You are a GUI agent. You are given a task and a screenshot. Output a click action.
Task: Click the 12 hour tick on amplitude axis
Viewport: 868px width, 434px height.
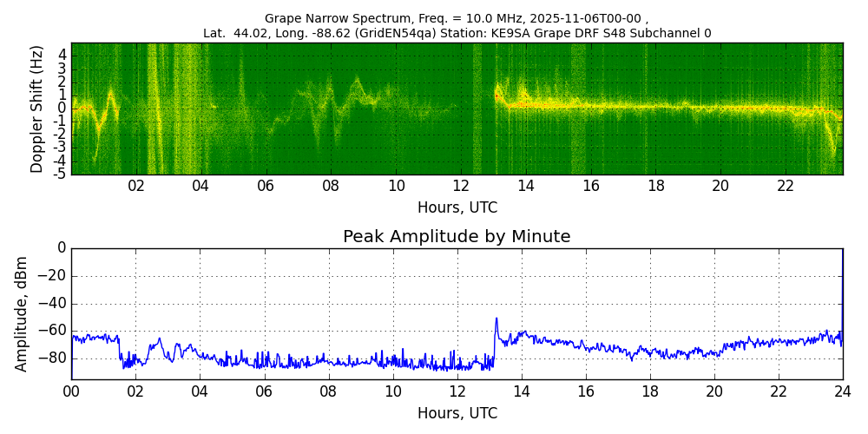click(457, 391)
